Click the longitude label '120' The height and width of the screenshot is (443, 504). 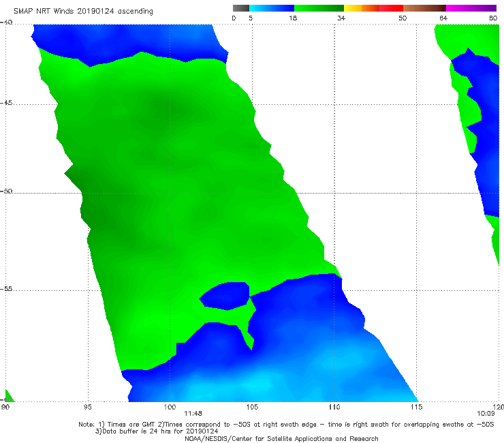click(x=499, y=407)
